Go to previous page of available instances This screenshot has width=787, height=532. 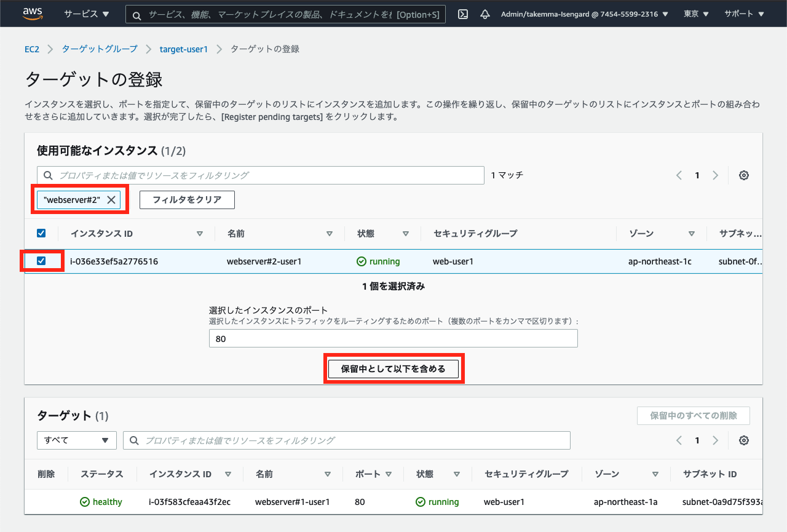[x=679, y=175]
